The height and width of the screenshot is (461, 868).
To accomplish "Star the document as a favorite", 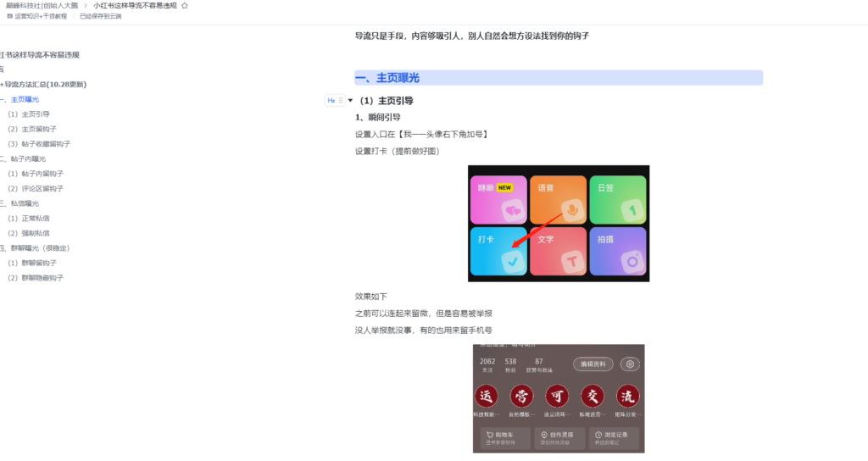I will coord(185,6).
